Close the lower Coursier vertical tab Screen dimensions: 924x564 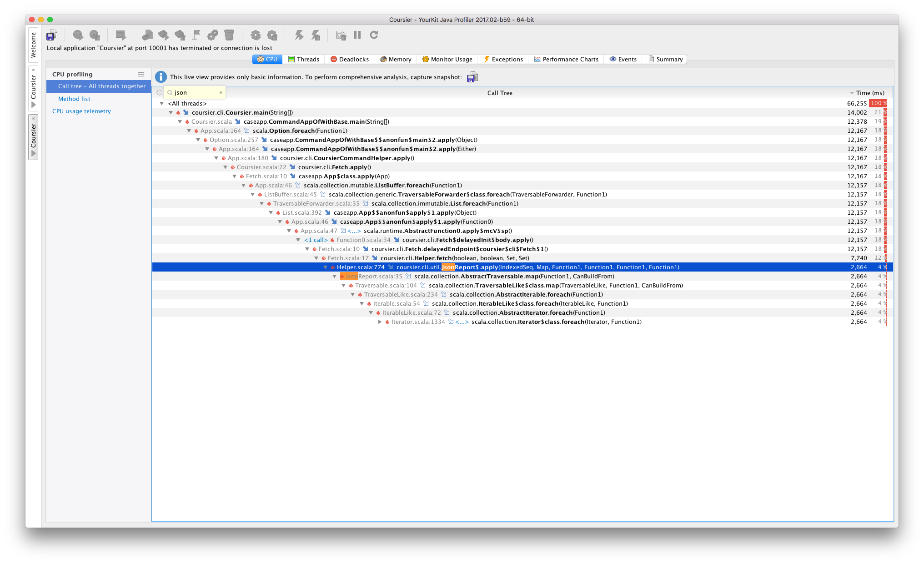[33, 119]
